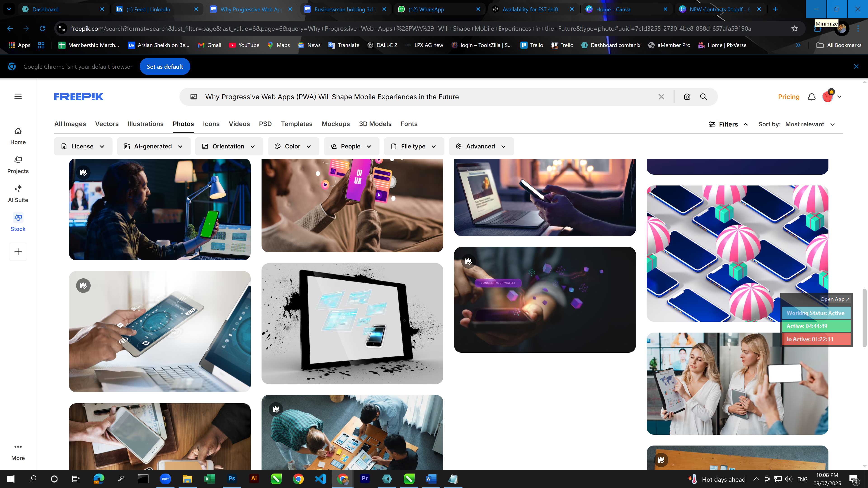Viewport: 868px width, 488px height.
Task: Set Chrome as default browser
Action: 165,67
